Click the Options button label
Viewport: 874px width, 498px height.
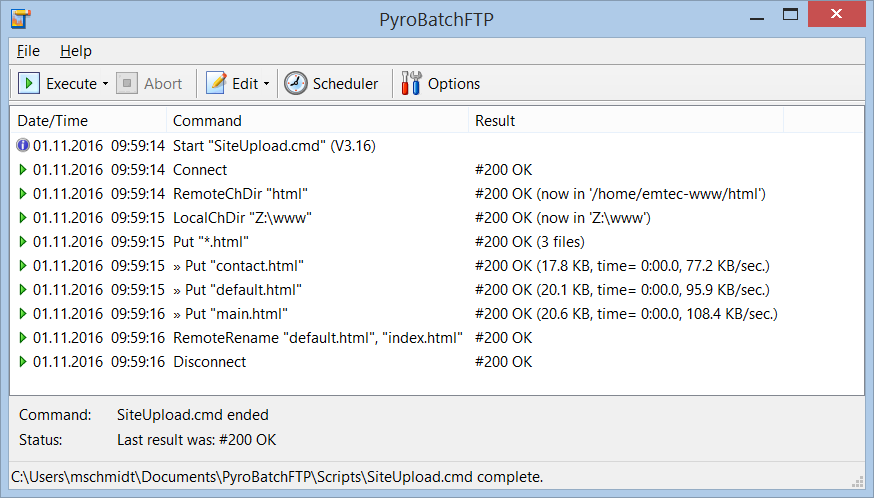point(454,84)
